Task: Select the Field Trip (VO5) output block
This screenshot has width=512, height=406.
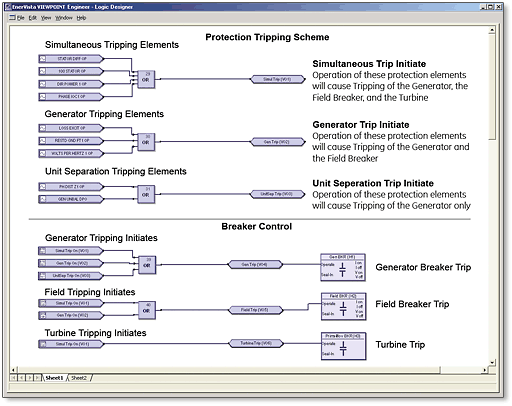Action: pyautogui.click(x=256, y=310)
